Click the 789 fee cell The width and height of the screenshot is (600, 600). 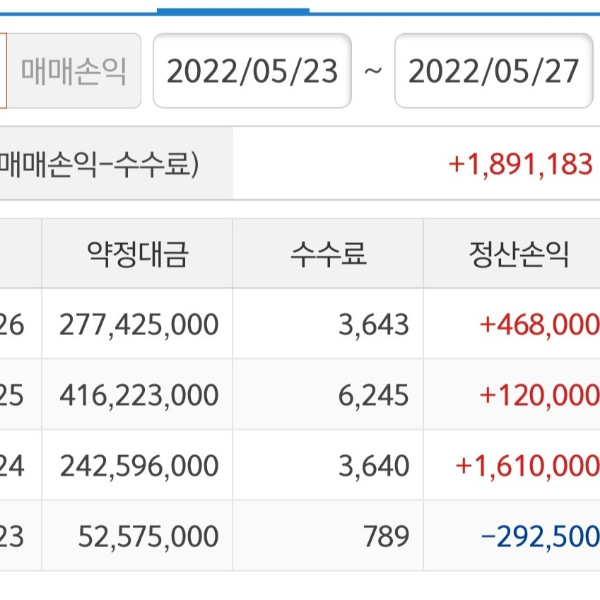pyautogui.click(x=389, y=536)
